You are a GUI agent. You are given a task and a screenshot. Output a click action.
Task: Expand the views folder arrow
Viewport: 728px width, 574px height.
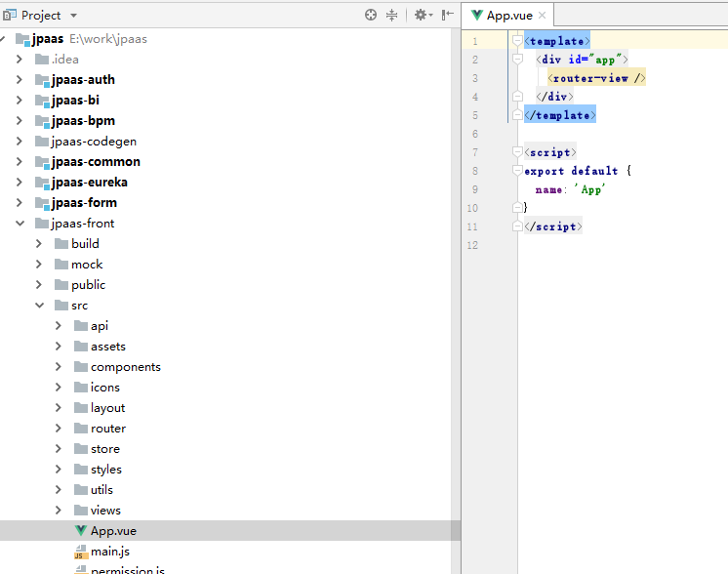point(59,510)
